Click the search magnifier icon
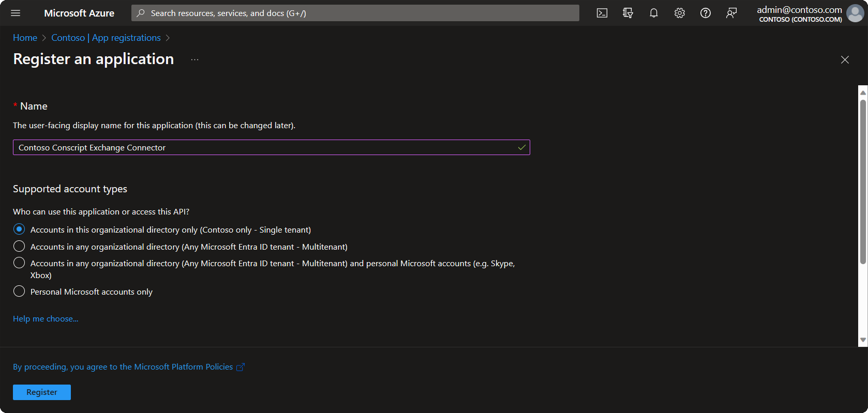 pos(141,13)
